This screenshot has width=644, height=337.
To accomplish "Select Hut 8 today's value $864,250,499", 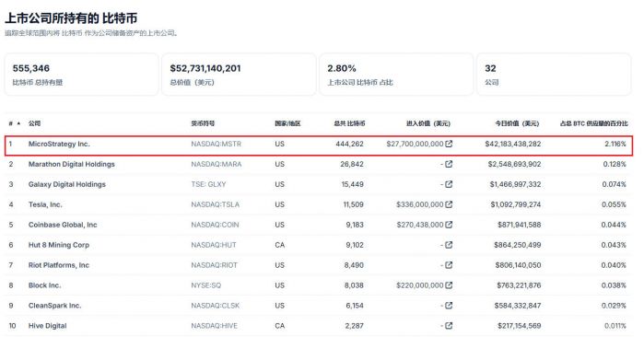I will [518, 245].
